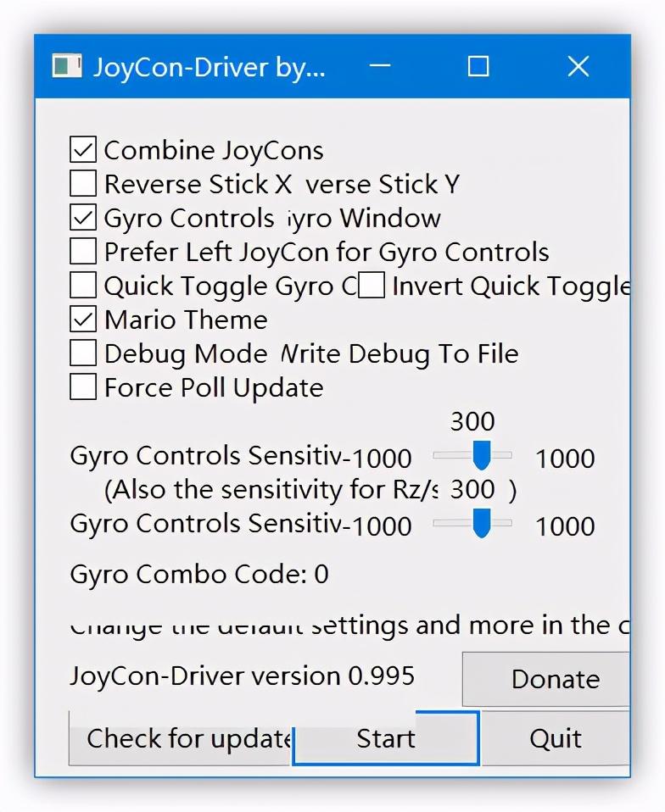Check the Force Poll Update box
The image size is (665, 812).
(83, 387)
